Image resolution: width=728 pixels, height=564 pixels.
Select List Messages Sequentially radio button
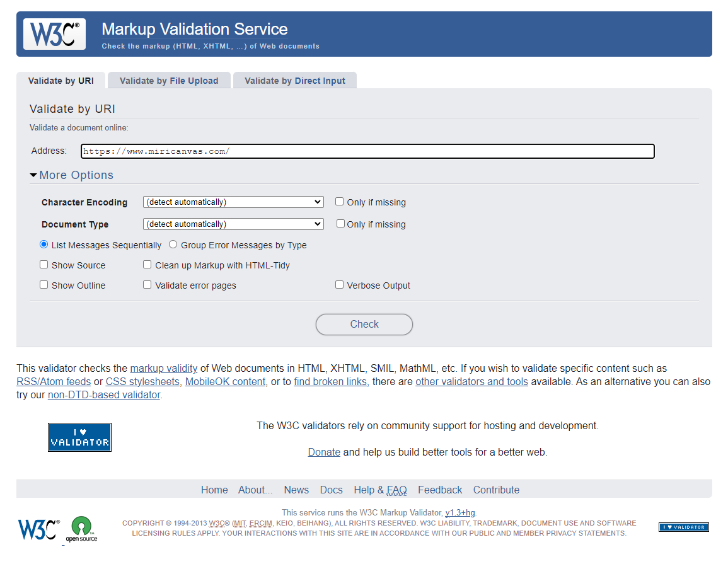click(44, 244)
